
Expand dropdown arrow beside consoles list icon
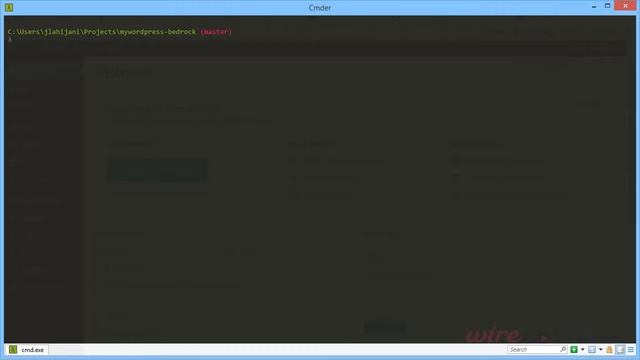click(600, 349)
